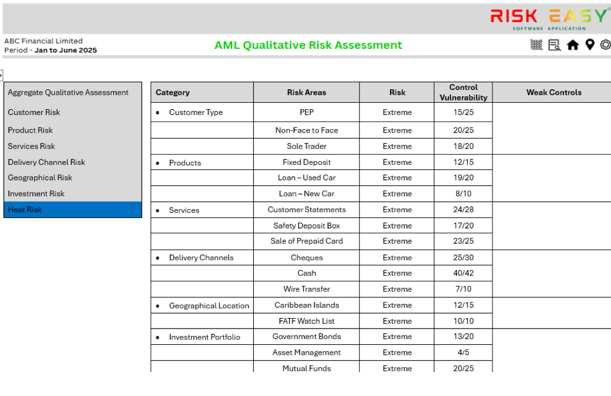Click the Cash risk area cell
The width and height of the screenshot is (611, 396).
(x=306, y=273)
